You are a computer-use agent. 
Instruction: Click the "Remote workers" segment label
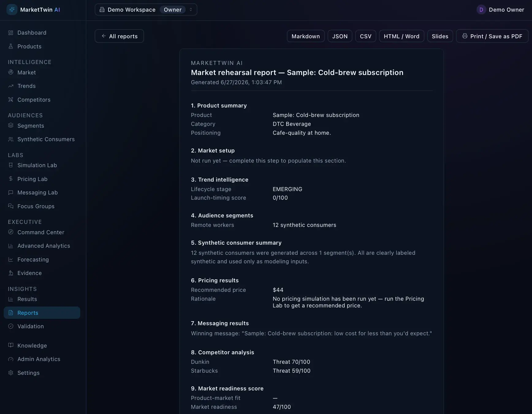212,225
